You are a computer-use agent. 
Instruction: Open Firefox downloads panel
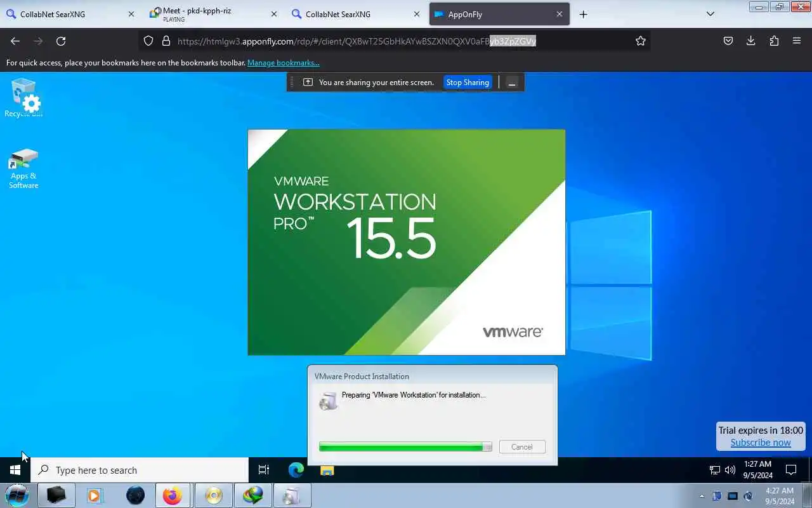(x=750, y=41)
